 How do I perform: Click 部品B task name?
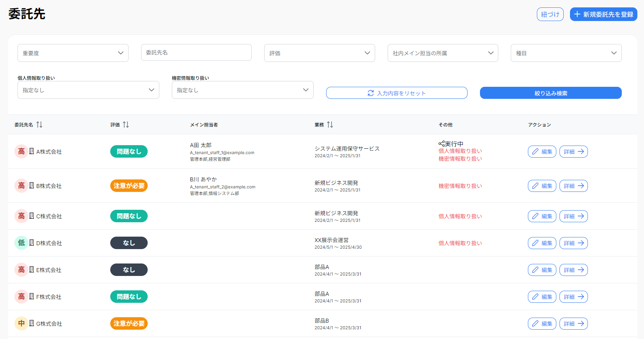pos(322,321)
